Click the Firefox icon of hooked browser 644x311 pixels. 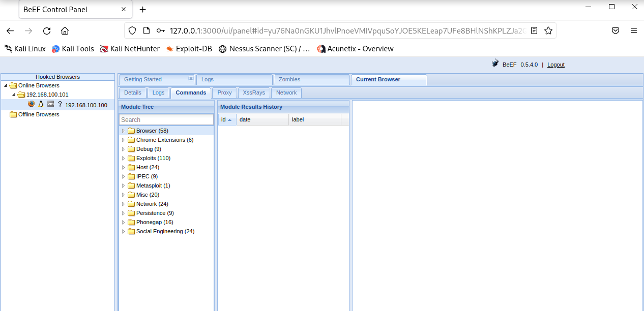(32, 104)
